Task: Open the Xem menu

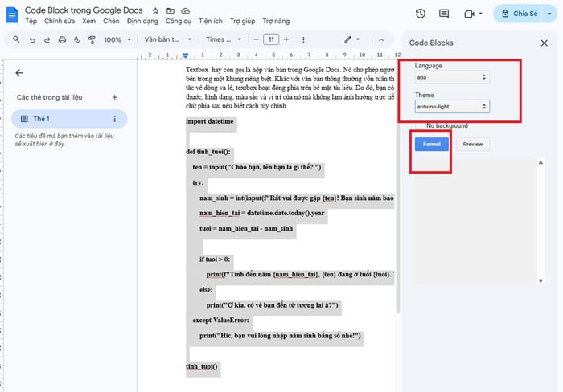Action: pos(88,21)
